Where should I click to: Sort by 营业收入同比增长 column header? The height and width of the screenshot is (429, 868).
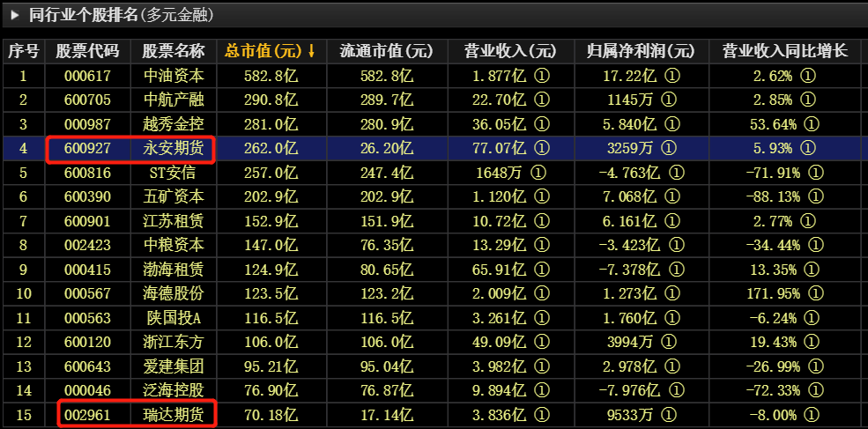[785, 51]
